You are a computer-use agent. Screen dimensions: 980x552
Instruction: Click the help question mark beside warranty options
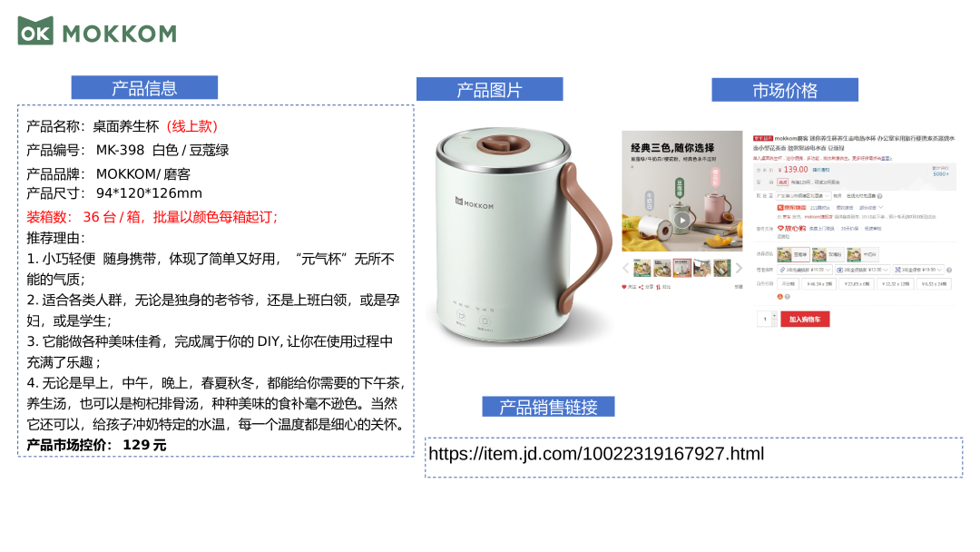coord(949,270)
